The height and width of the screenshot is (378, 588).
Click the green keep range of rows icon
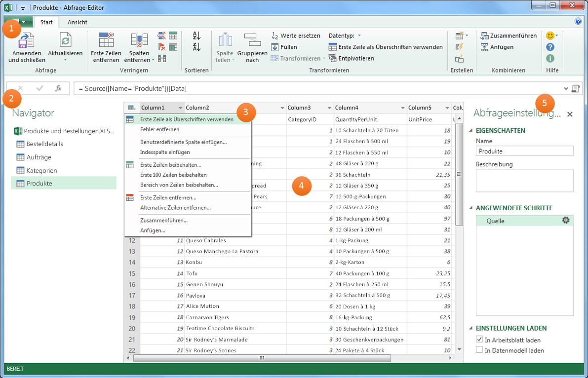[173, 47]
